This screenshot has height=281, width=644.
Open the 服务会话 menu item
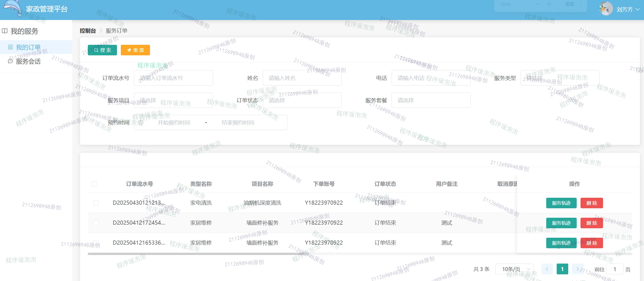(28, 61)
